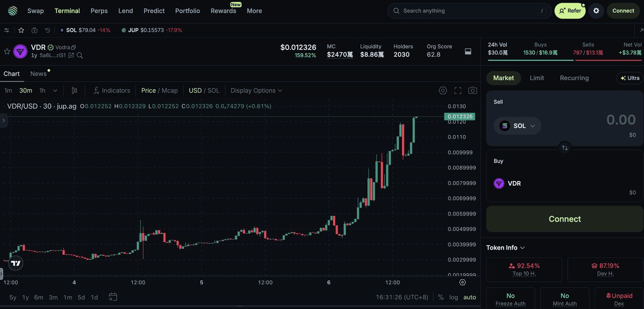Open the go-to-date calendar icon
The image size is (644, 309).
click(x=113, y=297)
